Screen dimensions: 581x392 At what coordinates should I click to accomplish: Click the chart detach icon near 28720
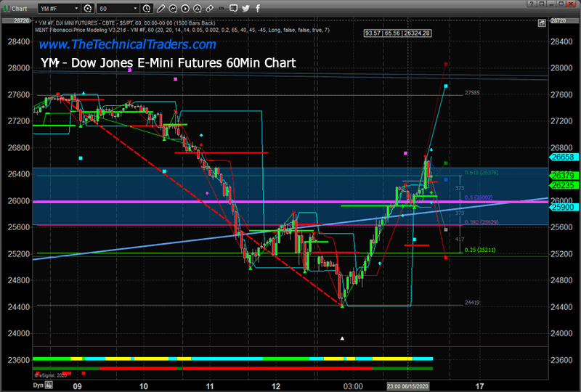point(542,23)
